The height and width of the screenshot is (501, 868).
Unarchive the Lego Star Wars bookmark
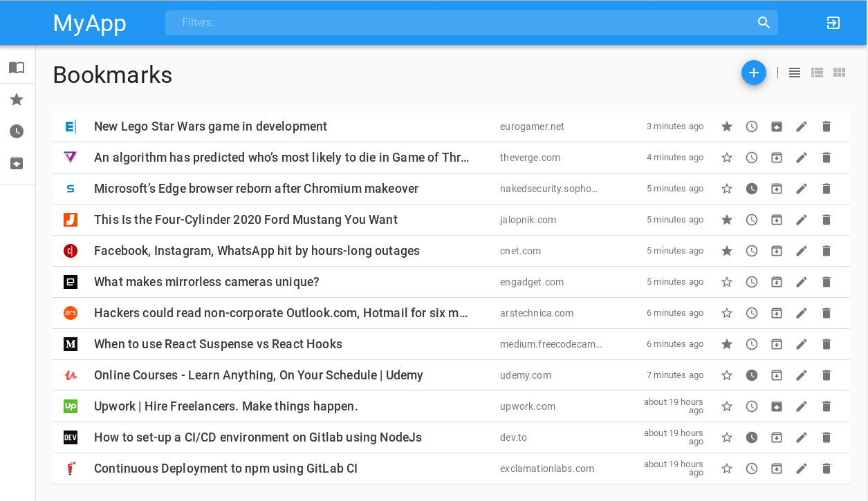pos(777,126)
